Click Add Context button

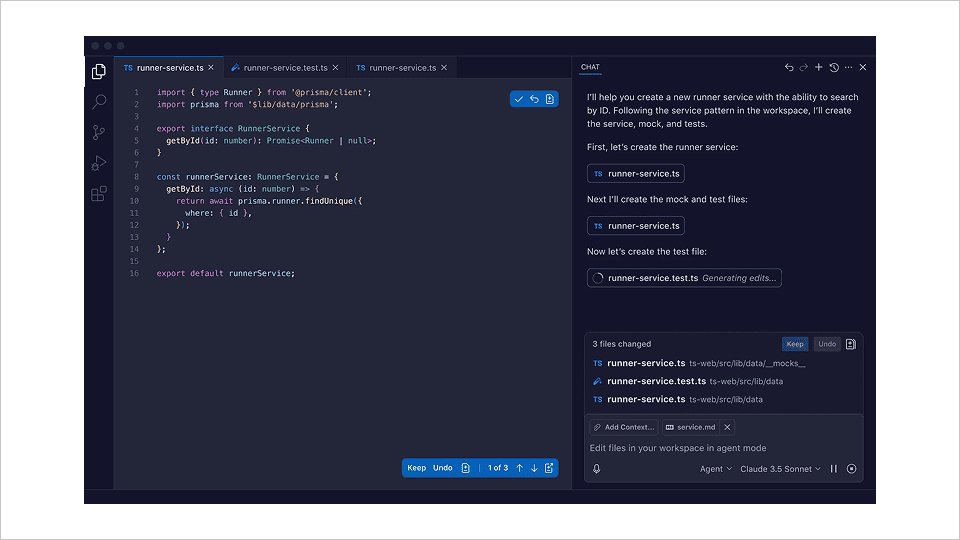tap(623, 427)
